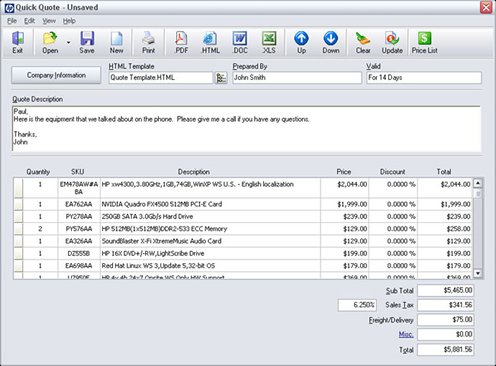Click the $258.00 total cell
The image size is (496, 366).
[445, 229]
